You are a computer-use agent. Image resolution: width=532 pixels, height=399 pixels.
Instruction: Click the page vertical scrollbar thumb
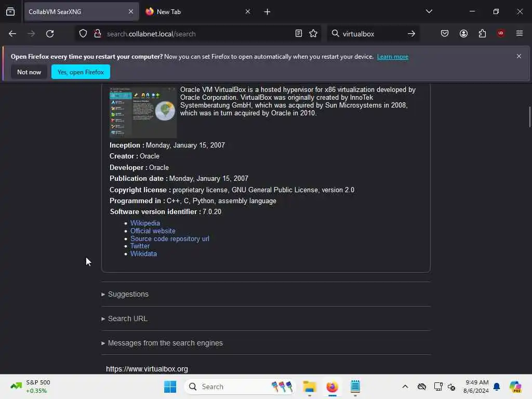[x=529, y=117]
